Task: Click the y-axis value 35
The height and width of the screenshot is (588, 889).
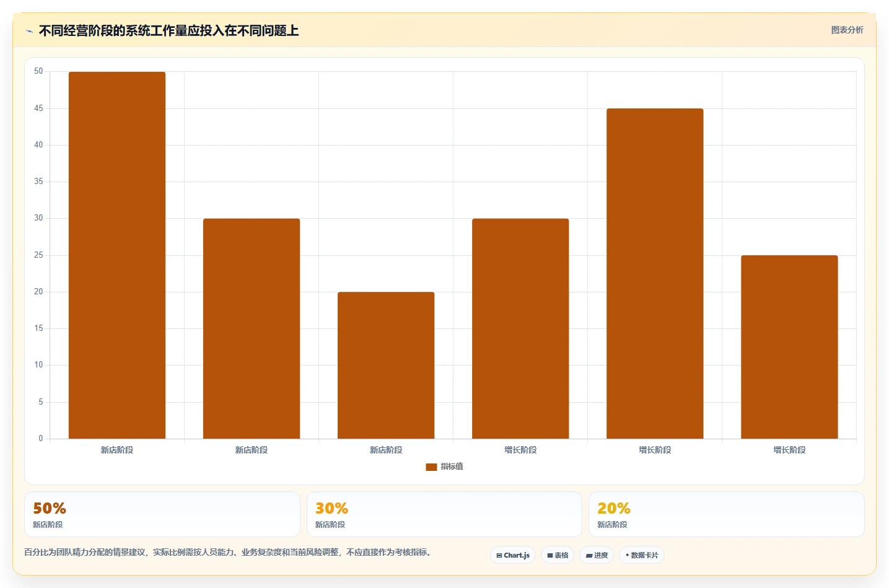Action: (38, 182)
